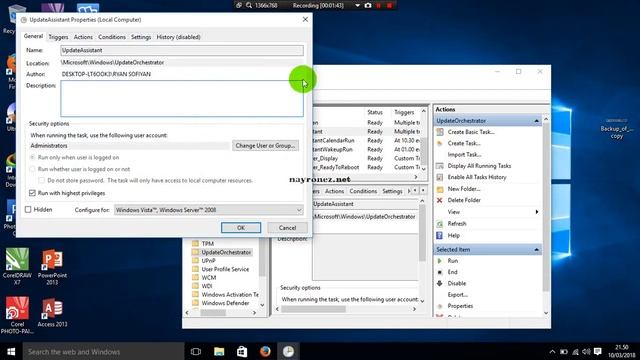
Task: Click the Help icon in Actions pane
Action: (440, 236)
